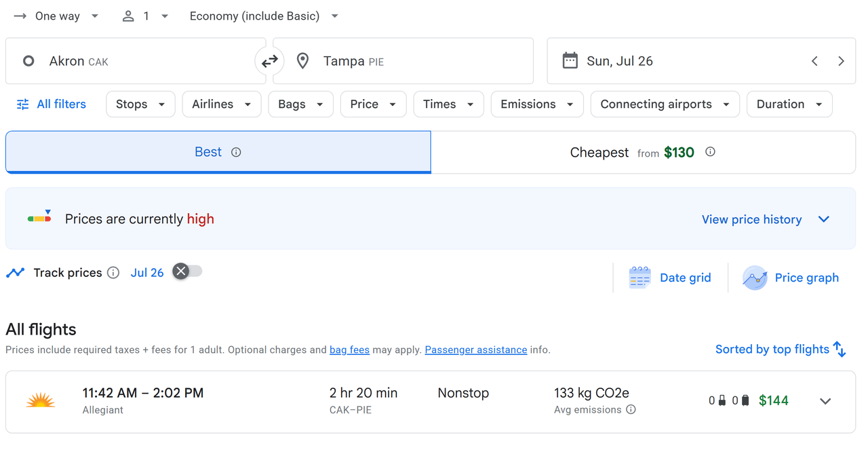Show info about Best flights ranking
This screenshot has height=450, width=868.
(236, 152)
